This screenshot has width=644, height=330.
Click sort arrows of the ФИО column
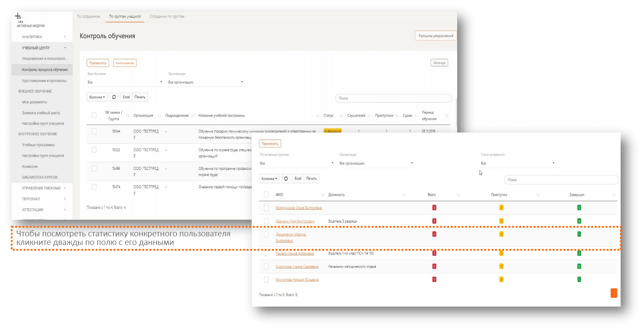click(322, 195)
